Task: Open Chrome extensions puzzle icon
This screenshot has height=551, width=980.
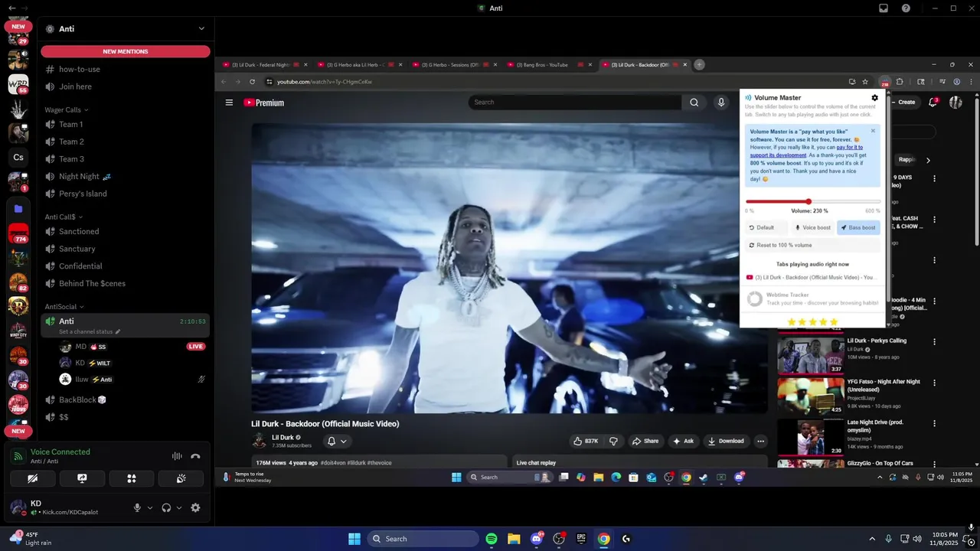Action: tap(900, 82)
